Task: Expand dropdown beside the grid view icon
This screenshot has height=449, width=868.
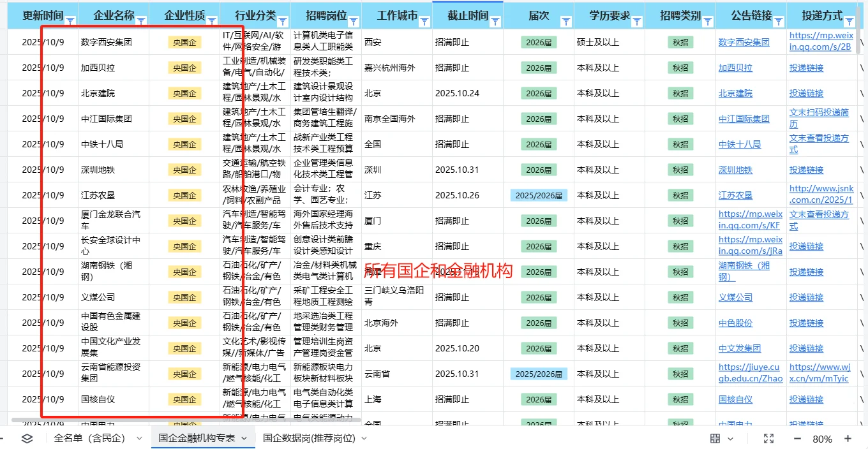Action: tap(731, 439)
